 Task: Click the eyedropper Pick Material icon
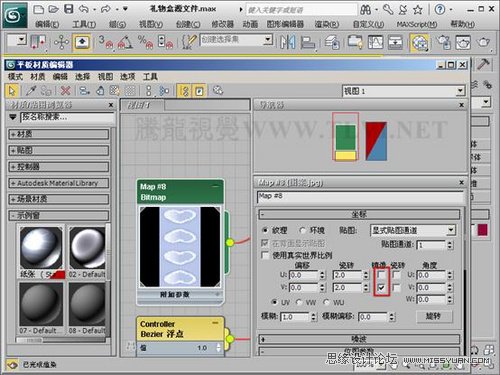(31, 91)
